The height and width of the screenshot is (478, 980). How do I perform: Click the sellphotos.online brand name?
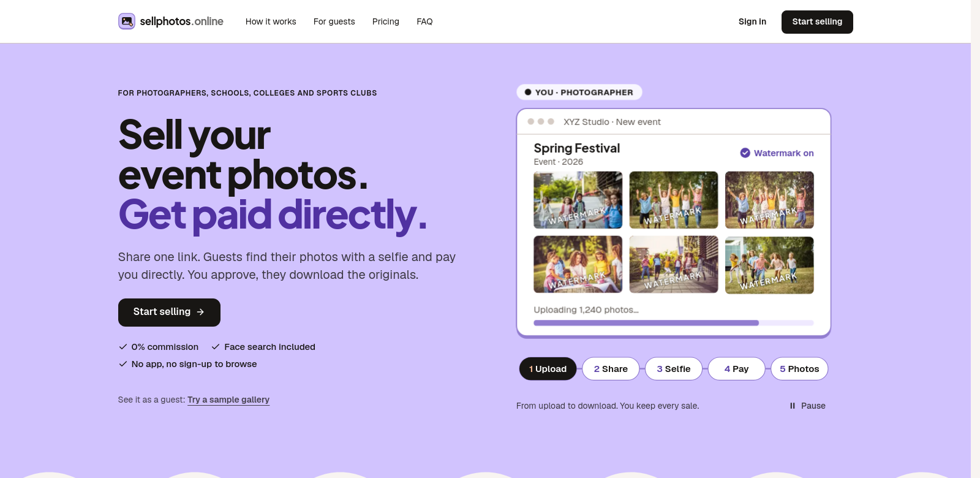point(181,21)
